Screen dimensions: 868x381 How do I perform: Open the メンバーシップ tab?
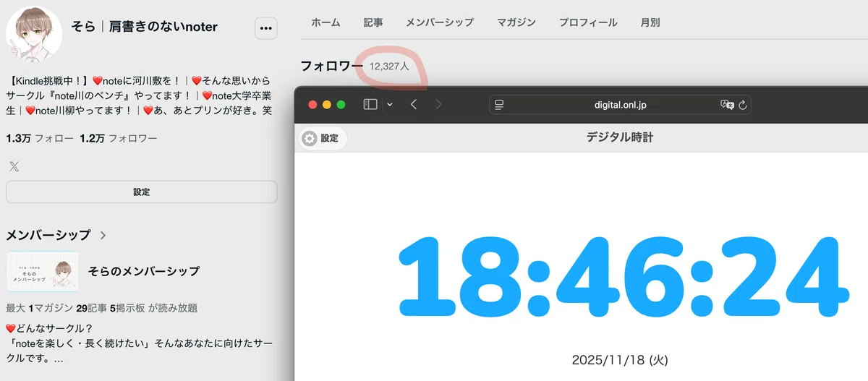click(x=440, y=22)
